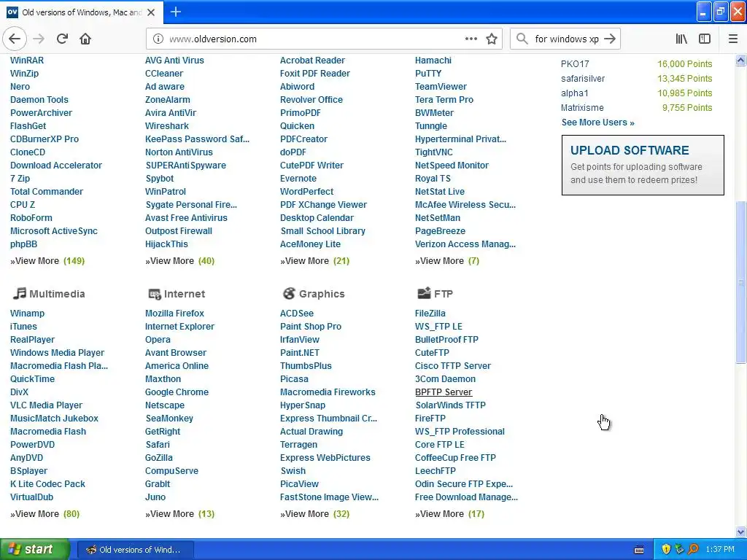This screenshot has width=747, height=560.
Task: Click the safarisilver user name
Action: click(x=583, y=79)
